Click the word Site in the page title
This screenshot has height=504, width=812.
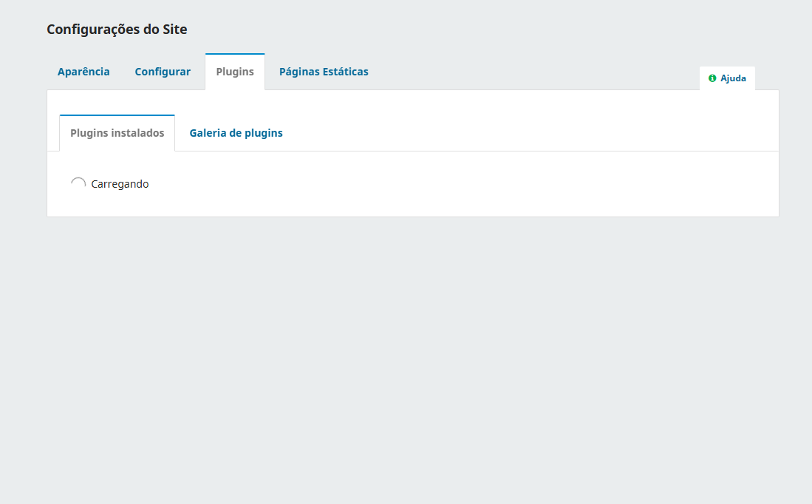click(174, 30)
